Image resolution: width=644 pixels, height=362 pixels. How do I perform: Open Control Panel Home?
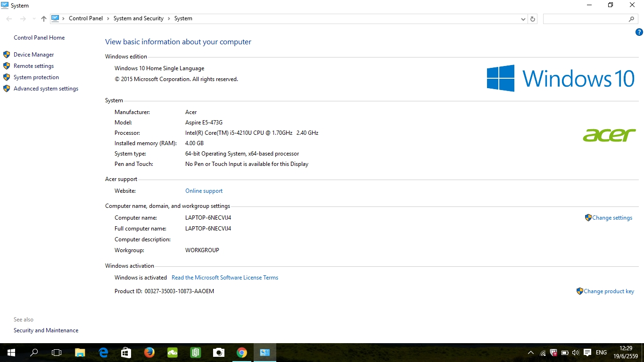(x=39, y=38)
